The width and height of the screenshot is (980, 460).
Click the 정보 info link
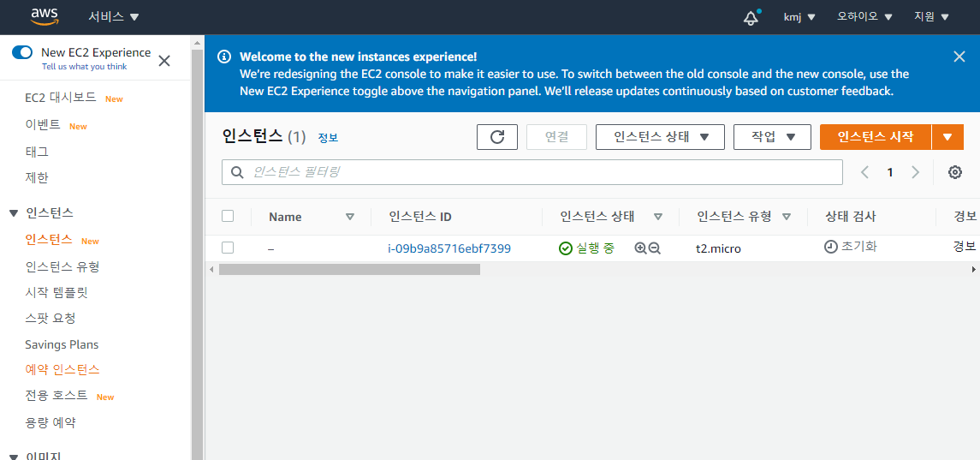[328, 138]
